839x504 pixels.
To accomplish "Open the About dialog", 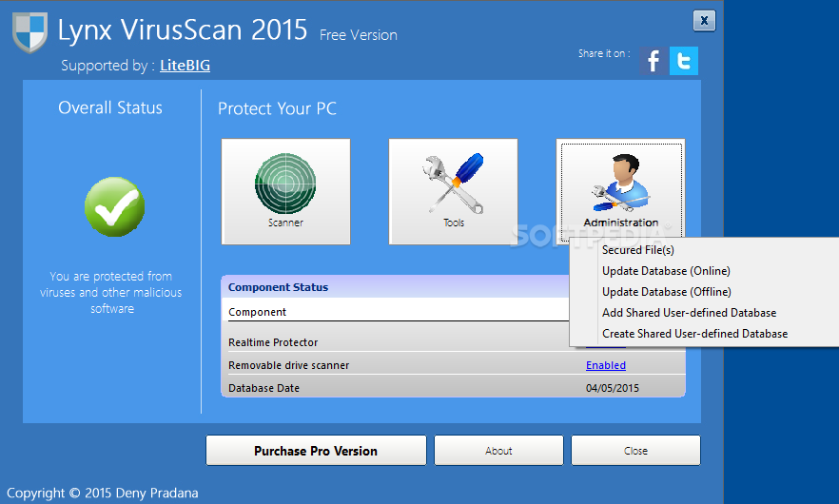I will (x=498, y=451).
